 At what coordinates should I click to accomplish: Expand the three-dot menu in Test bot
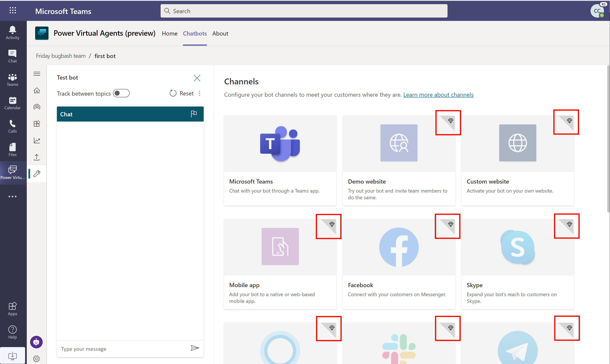(x=200, y=93)
